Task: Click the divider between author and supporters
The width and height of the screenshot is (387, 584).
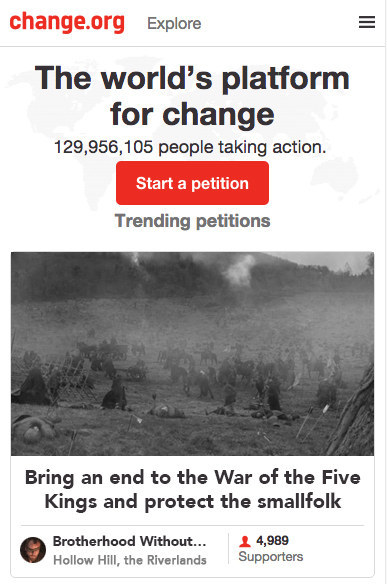Action: click(x=228, y=549)
